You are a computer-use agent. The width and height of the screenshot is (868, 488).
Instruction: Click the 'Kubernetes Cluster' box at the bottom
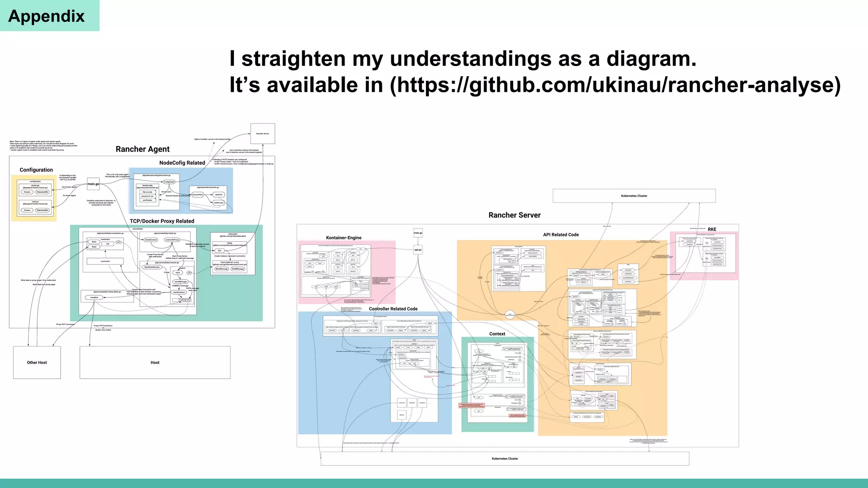tap(505, 459)
